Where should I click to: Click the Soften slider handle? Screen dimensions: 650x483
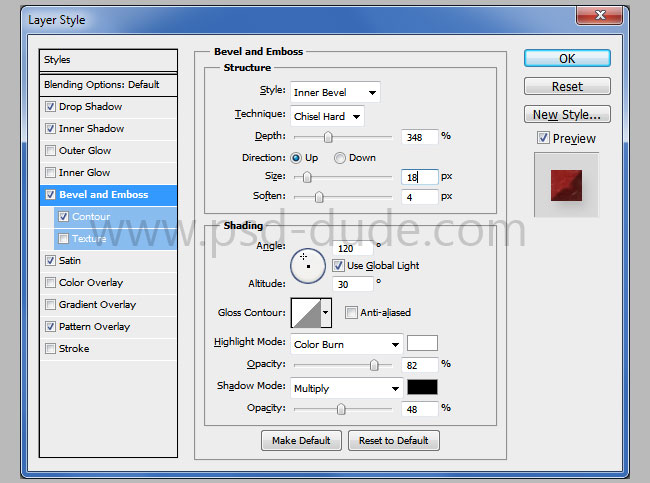tap(319, 197)
